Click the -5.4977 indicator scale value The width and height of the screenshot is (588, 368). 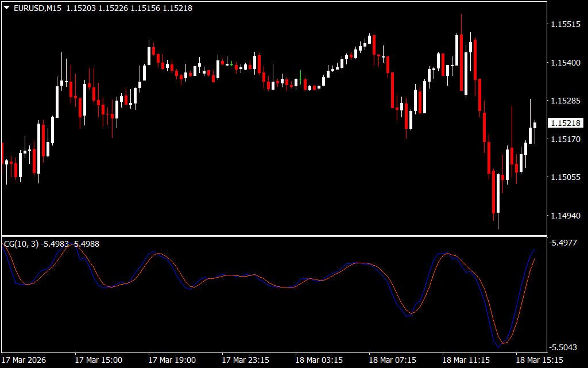564,243
